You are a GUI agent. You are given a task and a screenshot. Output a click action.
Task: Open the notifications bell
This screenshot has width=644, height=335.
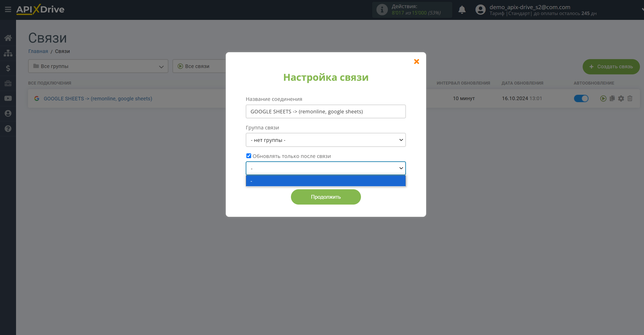[462, 10]
